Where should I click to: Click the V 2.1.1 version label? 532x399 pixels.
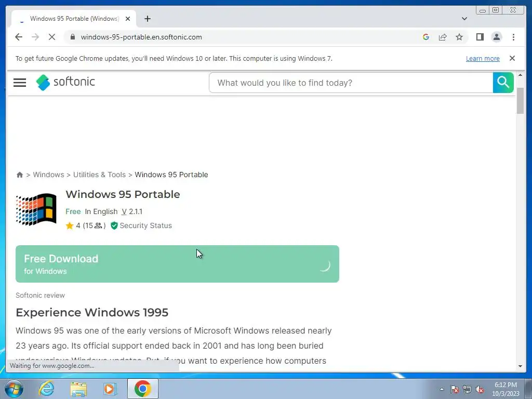[x=132, y=212]
